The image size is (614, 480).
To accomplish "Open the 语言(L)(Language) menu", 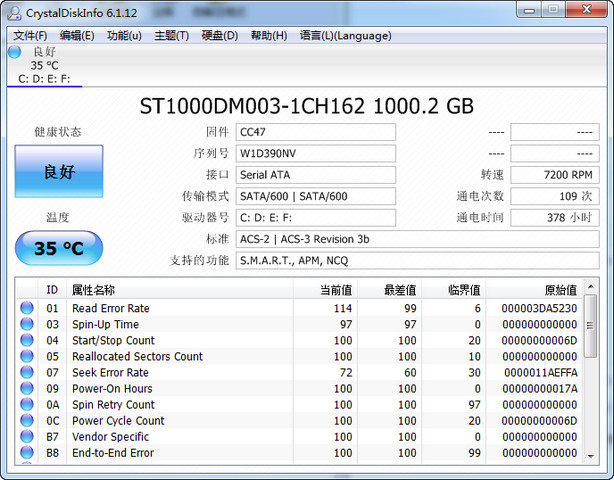I will pos(345,36).
